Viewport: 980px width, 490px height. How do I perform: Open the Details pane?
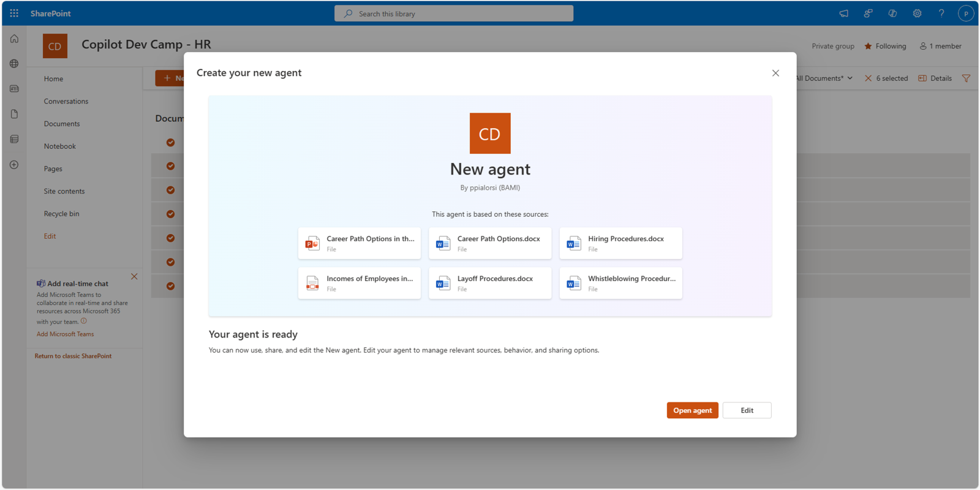pos(935,78)
